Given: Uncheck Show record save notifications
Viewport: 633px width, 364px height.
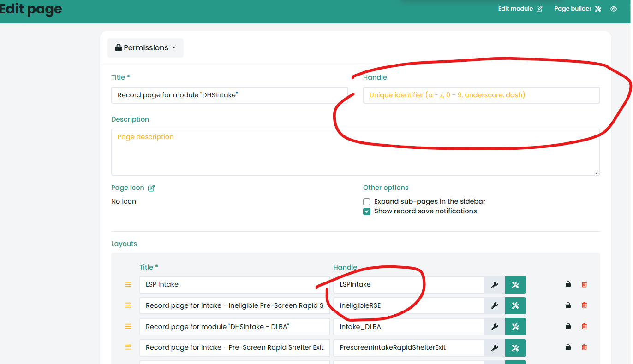Looking at the screenshot, I should (367, 211).
